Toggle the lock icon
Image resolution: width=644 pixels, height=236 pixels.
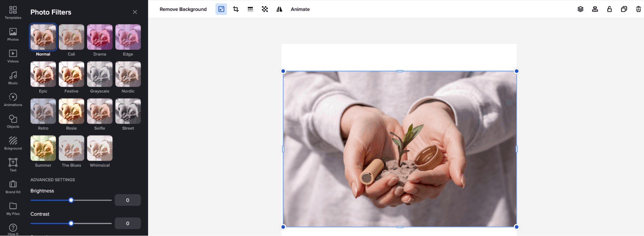point(610,9)
